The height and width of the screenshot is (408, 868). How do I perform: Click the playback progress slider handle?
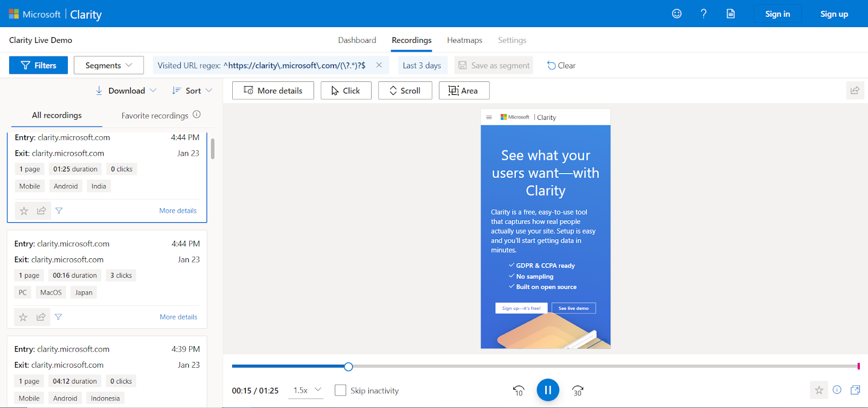[348, 367]
